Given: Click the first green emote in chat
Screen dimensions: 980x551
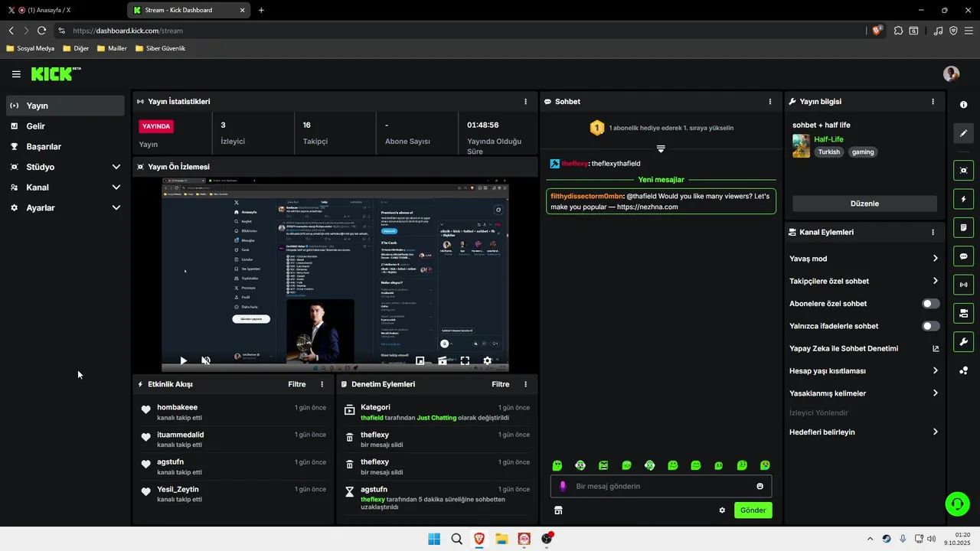Looking at the screenshot, I should click(x=557, y=465).
